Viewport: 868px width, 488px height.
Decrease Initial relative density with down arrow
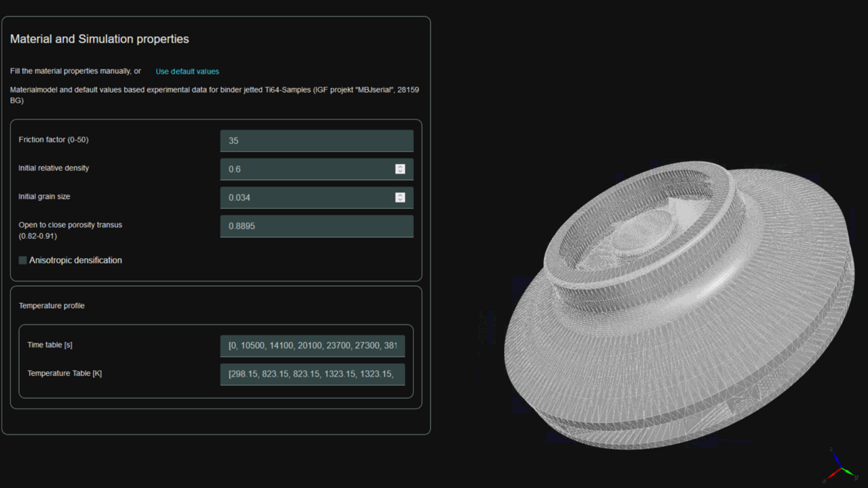coord(400,171)
